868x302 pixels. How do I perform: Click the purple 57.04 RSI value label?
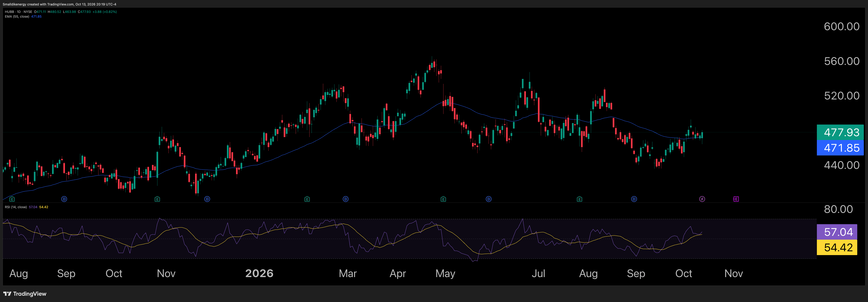point(837,232)
